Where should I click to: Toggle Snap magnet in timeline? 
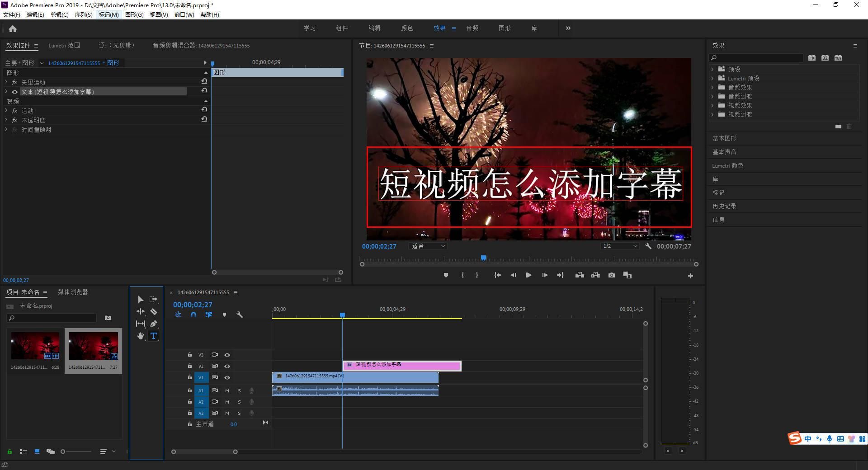[x=193, y=315]
